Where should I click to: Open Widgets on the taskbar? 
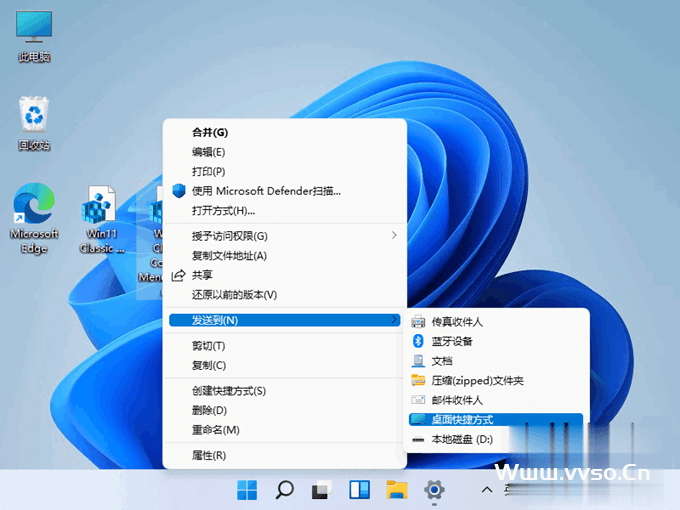click(360, 490)
